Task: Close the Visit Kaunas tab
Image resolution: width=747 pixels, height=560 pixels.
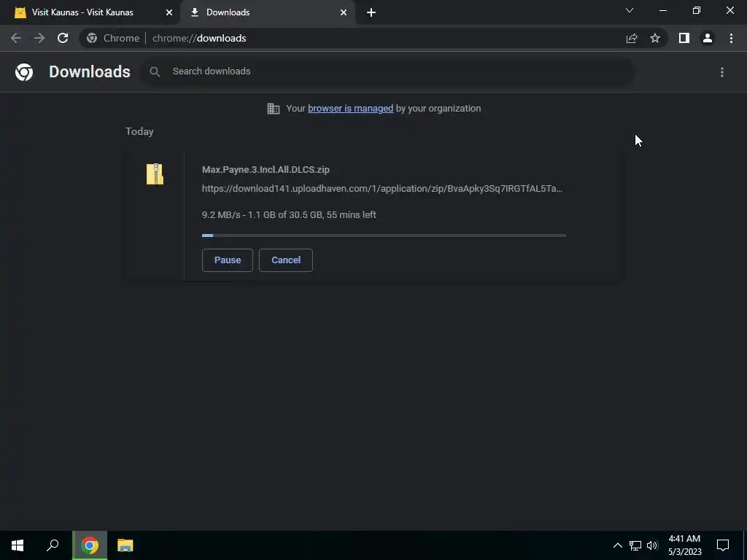Action: coord(169,12)
